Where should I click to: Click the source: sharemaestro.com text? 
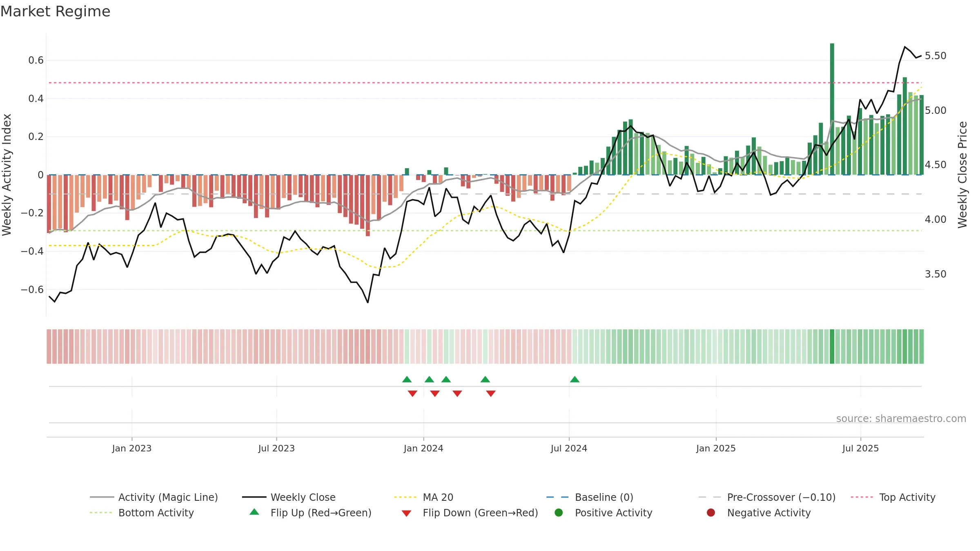[901, 419]
